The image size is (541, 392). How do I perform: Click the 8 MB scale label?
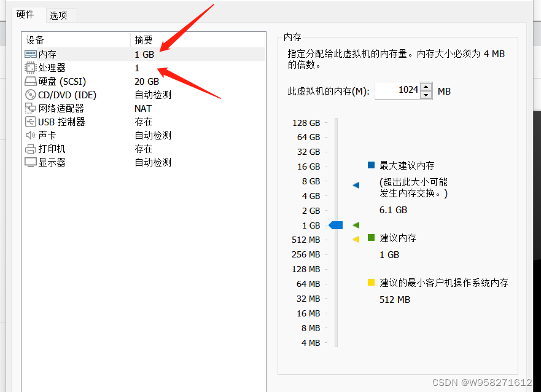pyautogui.click(x=311, y=328)
